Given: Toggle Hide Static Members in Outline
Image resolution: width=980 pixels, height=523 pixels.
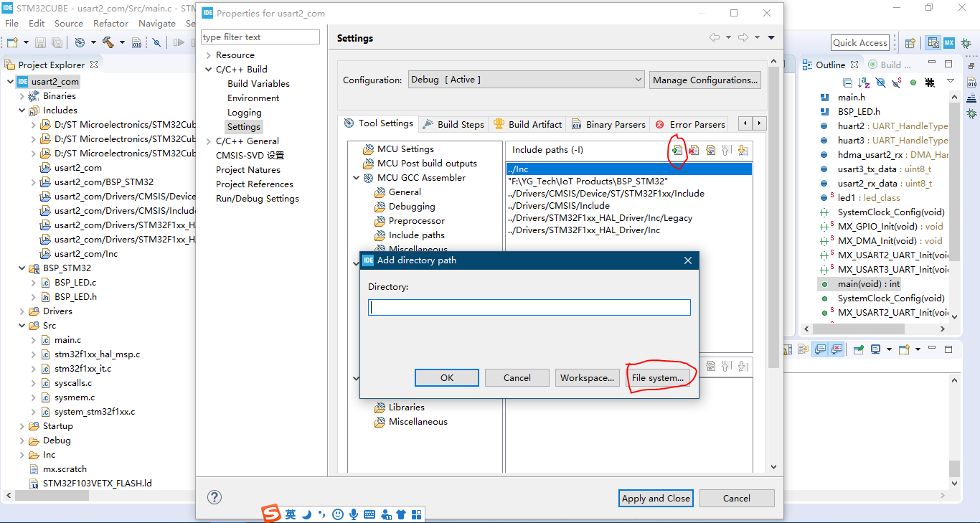Looking at the screenshot, I should 897,83.
